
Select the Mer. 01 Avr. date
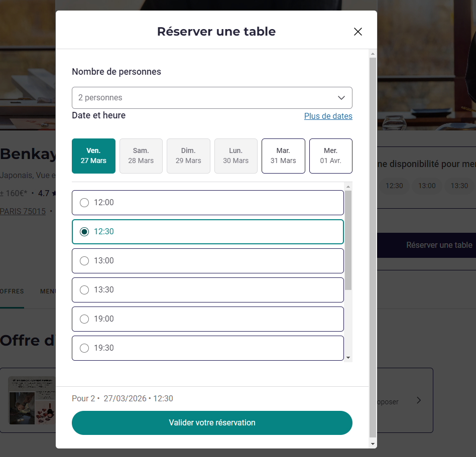coord(330,156)
